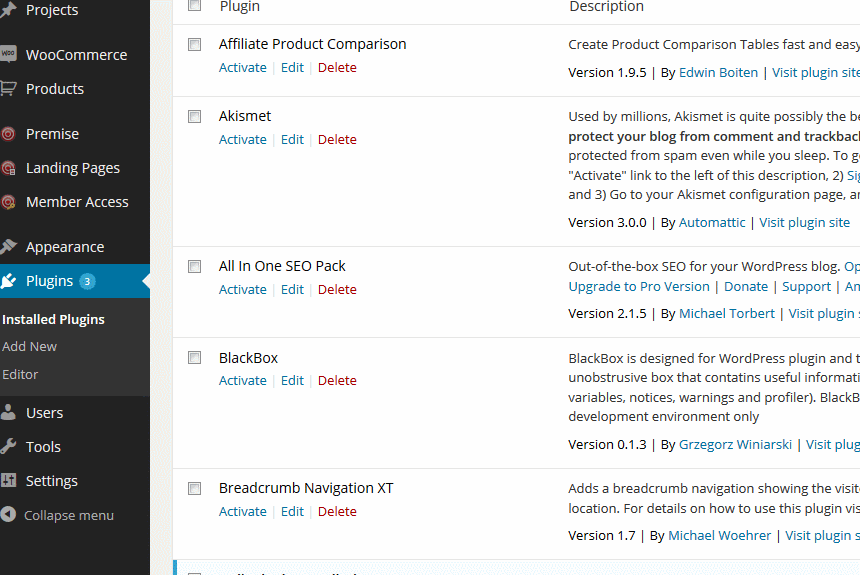
Task: Delete Breadcrumb Navigation XT plugin
Action: pyautogui.click(x=337, y=511)
